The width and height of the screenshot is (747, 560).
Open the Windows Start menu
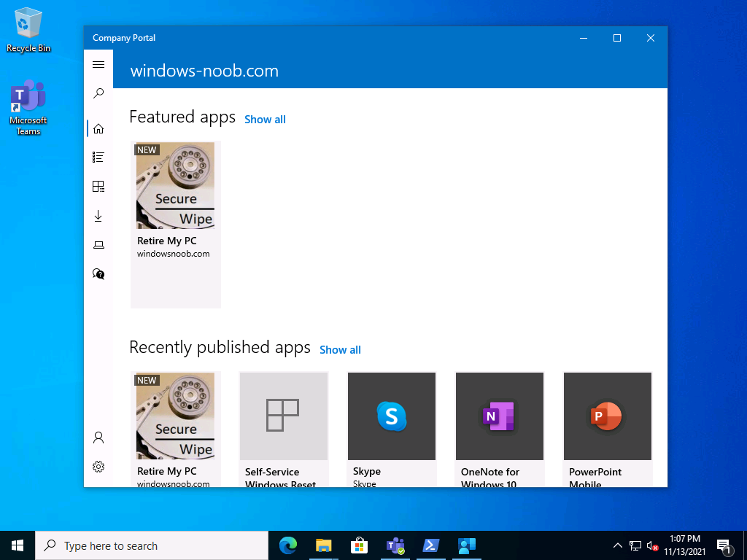click(18, 545)
